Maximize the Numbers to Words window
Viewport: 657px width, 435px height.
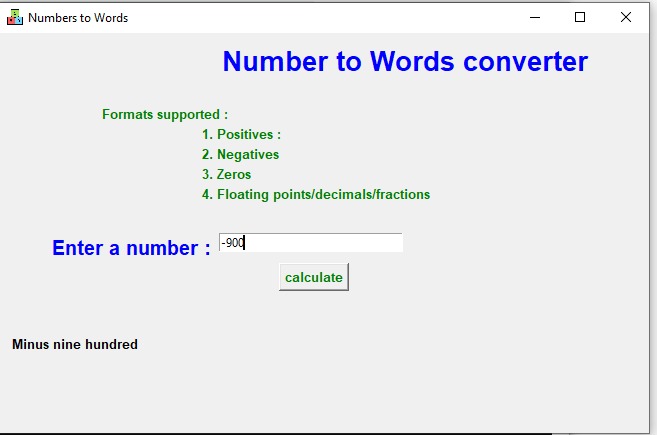[580, 17]
